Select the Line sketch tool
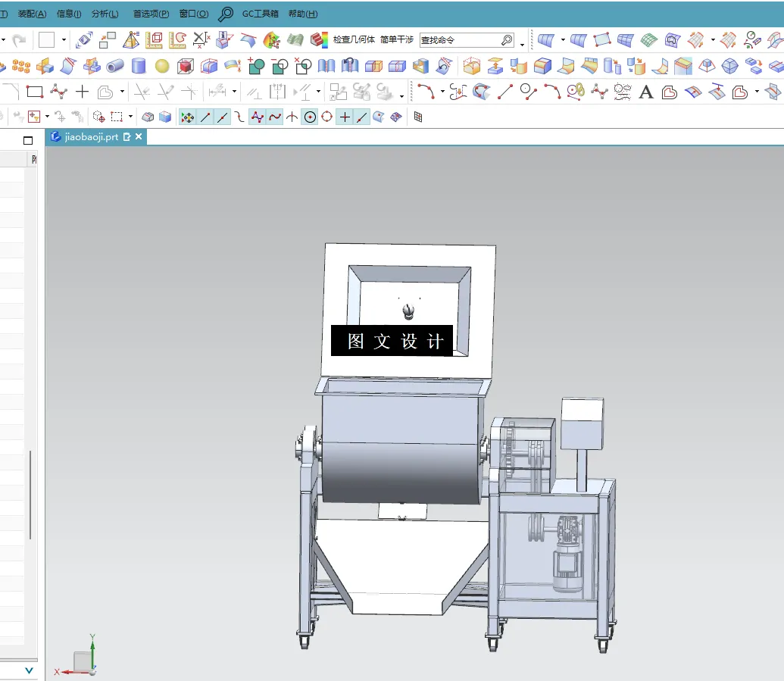784x681 pixels. [504, 92]
